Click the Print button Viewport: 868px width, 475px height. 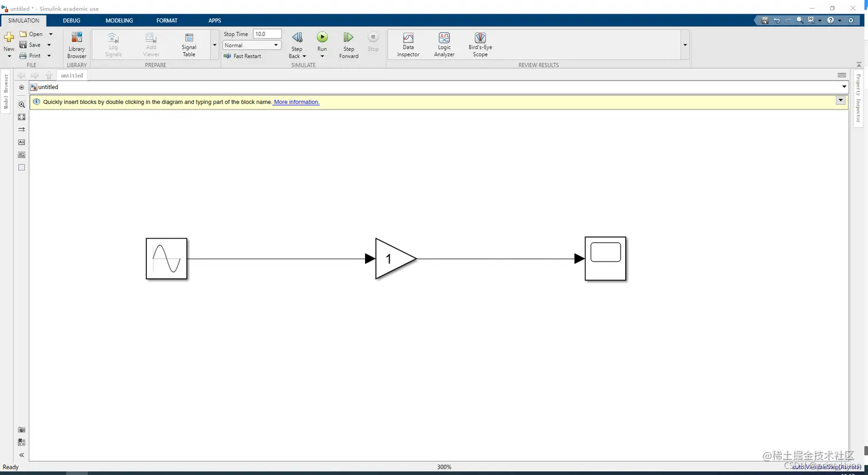coord(30,56)
